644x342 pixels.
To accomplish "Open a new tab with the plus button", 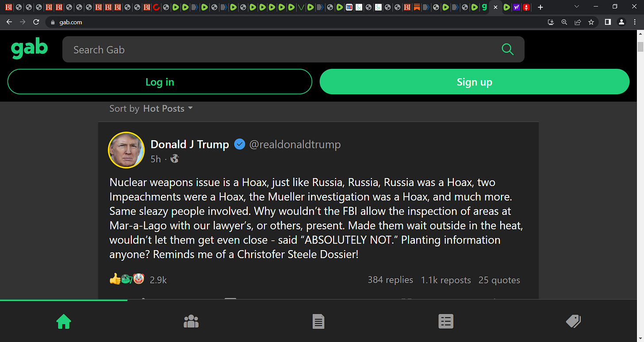I will [x=540, y=8].
